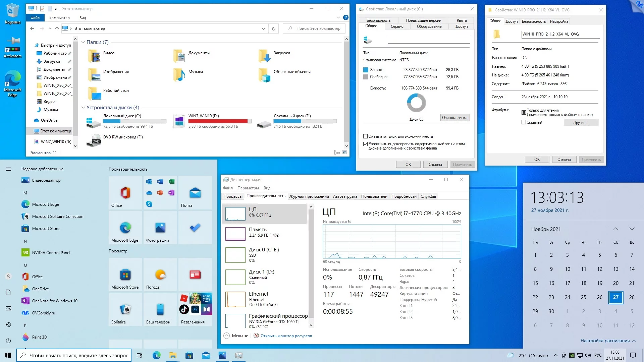Click the Power icon in Start menu
This screenshot has width=644, height=362.
pos(8,341)
